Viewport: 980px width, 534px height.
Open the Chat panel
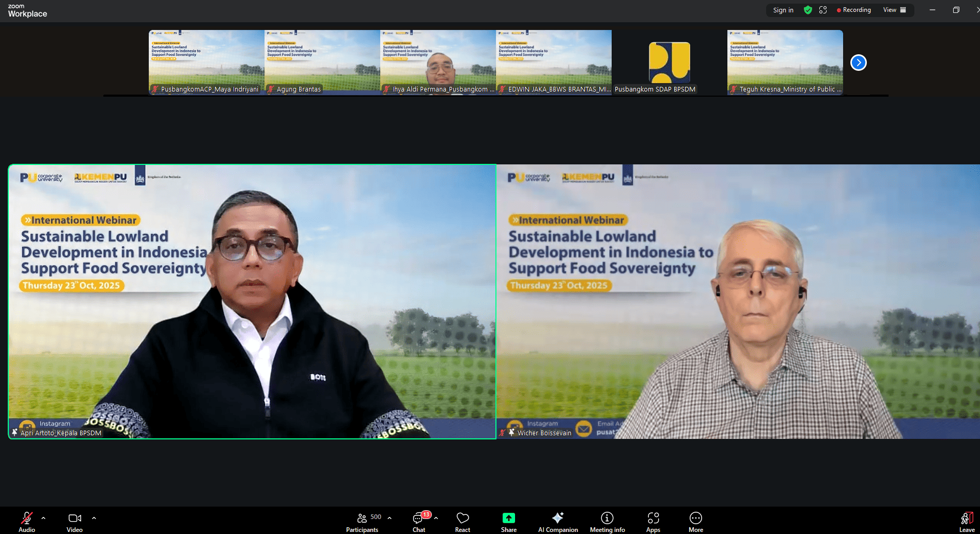[418, 521]
